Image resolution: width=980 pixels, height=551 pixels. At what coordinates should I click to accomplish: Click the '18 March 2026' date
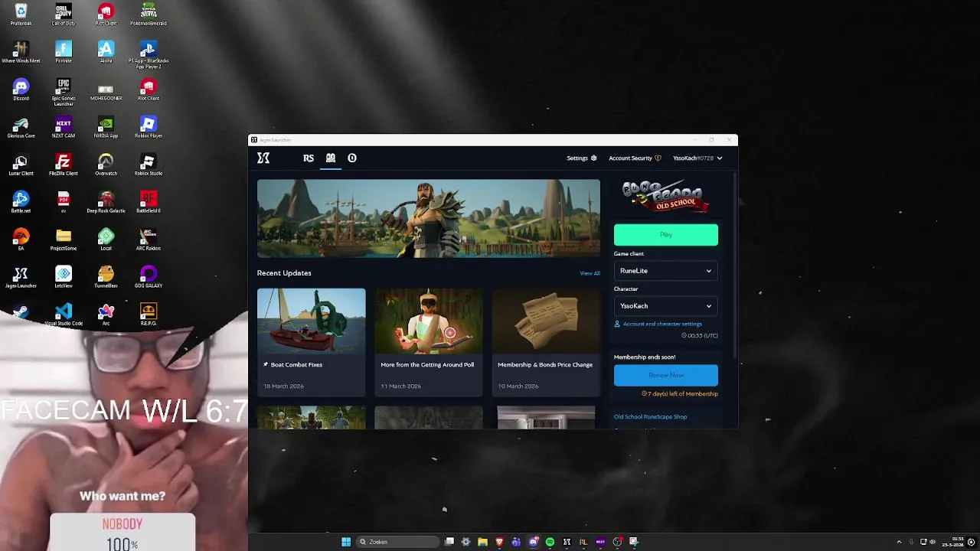coord(284,386)
